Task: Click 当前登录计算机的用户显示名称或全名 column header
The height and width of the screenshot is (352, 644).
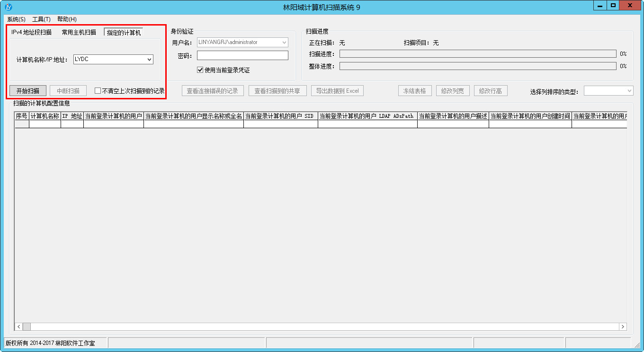Action: (194, 116)
